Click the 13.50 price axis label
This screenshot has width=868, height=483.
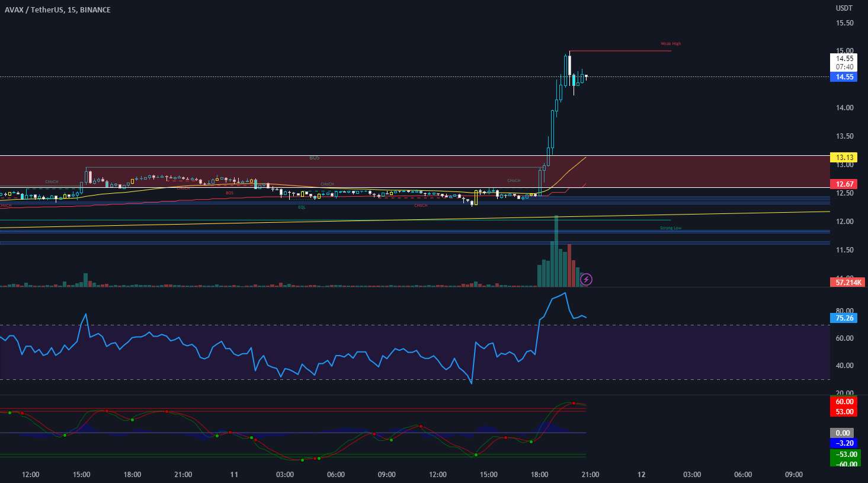(844, 136)
